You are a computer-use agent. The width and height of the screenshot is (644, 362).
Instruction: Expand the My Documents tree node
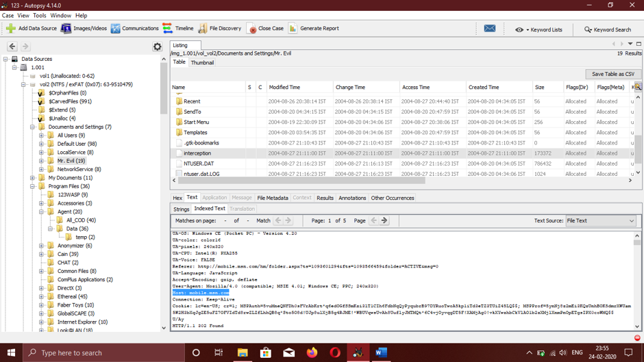pyautogui.click(x=33, y=178)
